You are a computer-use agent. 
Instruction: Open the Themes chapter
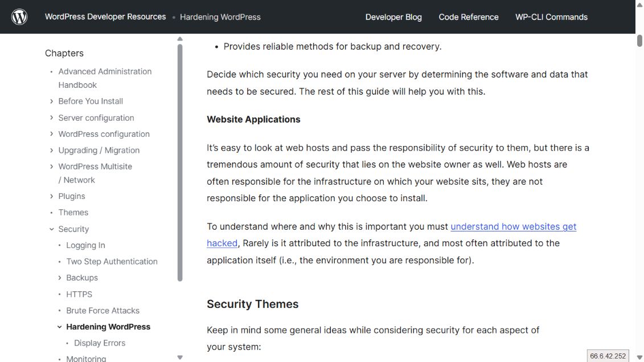(73, 212)
